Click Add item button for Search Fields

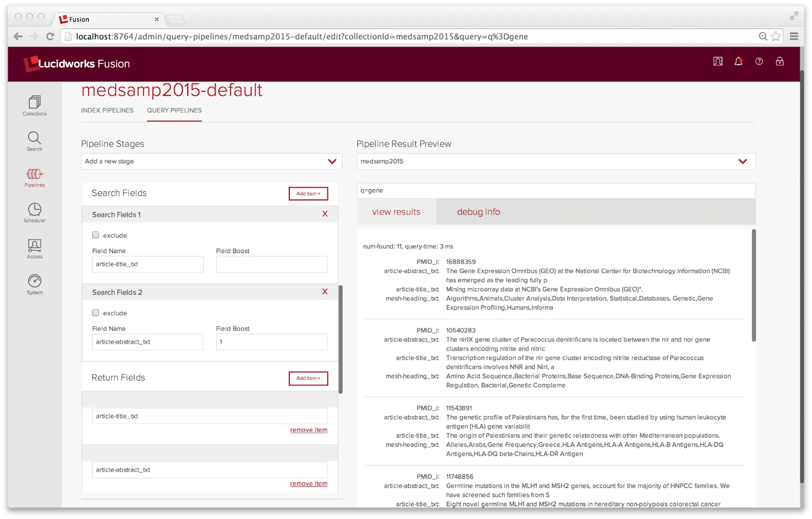pyautogui.click(x=309, y=194)
